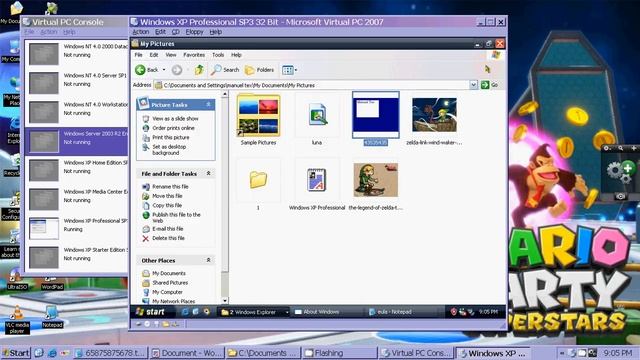The height and width of the screenshot is (360, 640).
Task: Click the task pane scrollbar up arrow
Action: 225,94
